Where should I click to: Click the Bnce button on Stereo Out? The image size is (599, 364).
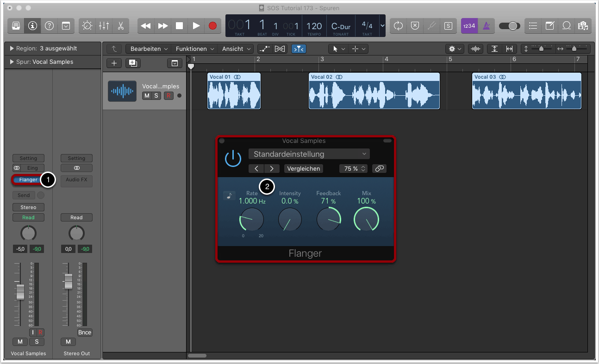pos(85,333)
